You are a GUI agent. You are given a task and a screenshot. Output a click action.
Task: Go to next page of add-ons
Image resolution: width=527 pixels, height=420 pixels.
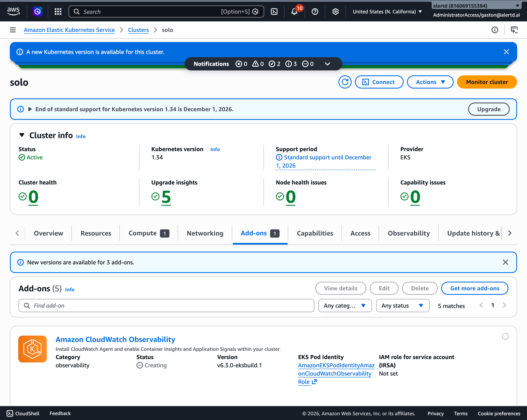coord(504,305)
